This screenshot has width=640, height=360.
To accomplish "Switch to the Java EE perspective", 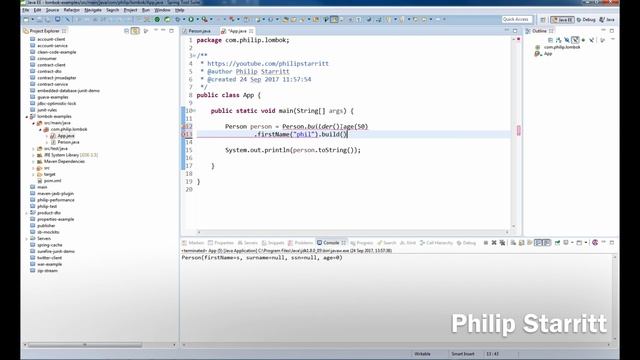I will 562,20.
